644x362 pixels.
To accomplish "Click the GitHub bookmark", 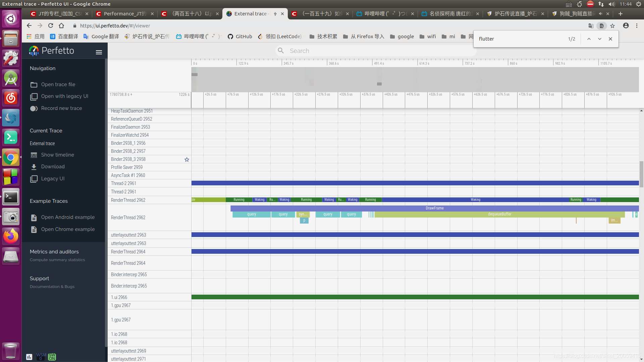I will (240, 37).
